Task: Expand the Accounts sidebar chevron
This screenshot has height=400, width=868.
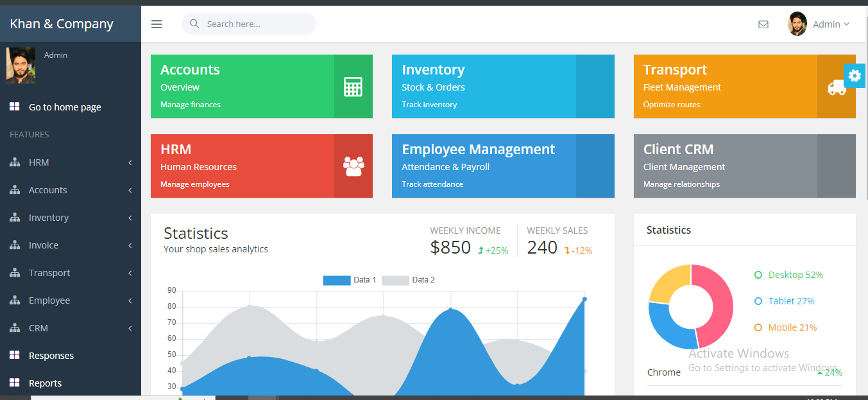Action: (x=130, y=190)
